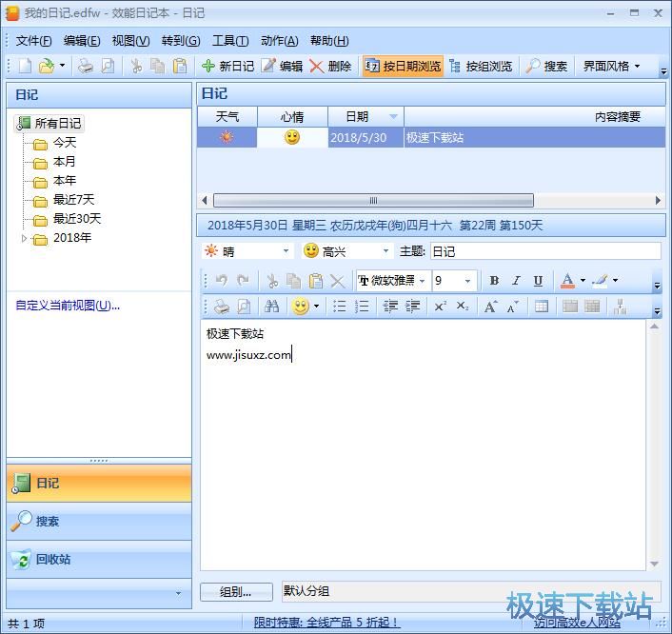Click the shrink font size icon
The width and height of the screenshot is (672, 634).
coord(513,307)
